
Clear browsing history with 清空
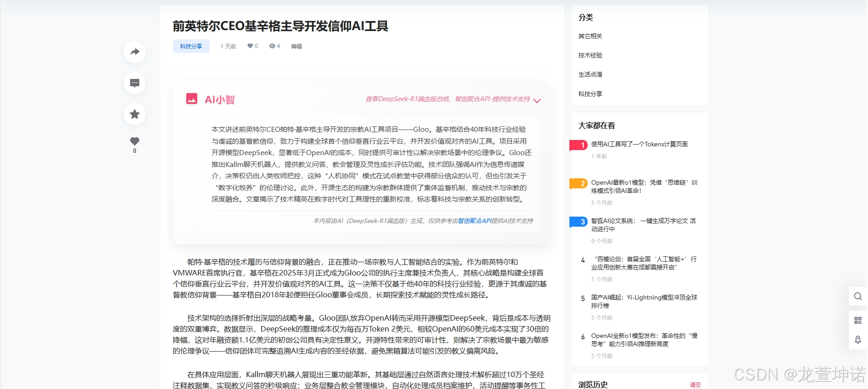click(695, 385)
